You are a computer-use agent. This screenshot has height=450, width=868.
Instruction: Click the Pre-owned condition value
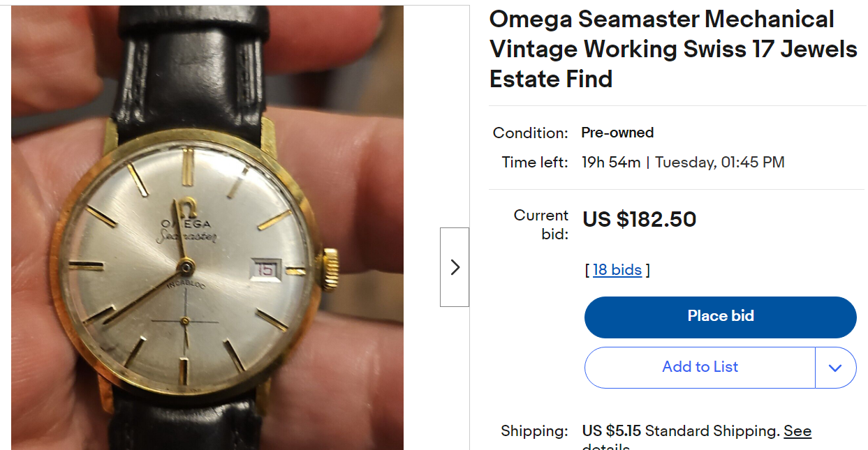(x=617, y=133)
